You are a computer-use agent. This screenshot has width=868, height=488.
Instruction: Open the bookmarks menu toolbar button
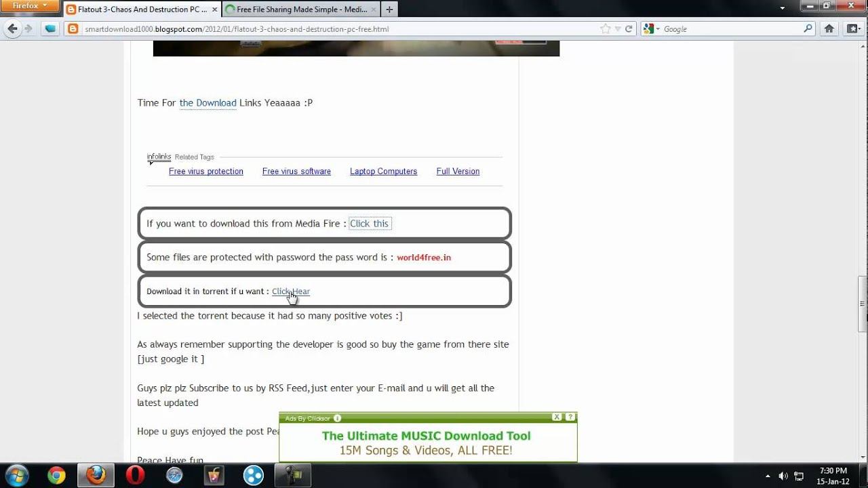pyautogui.click(x=853, y=28)
